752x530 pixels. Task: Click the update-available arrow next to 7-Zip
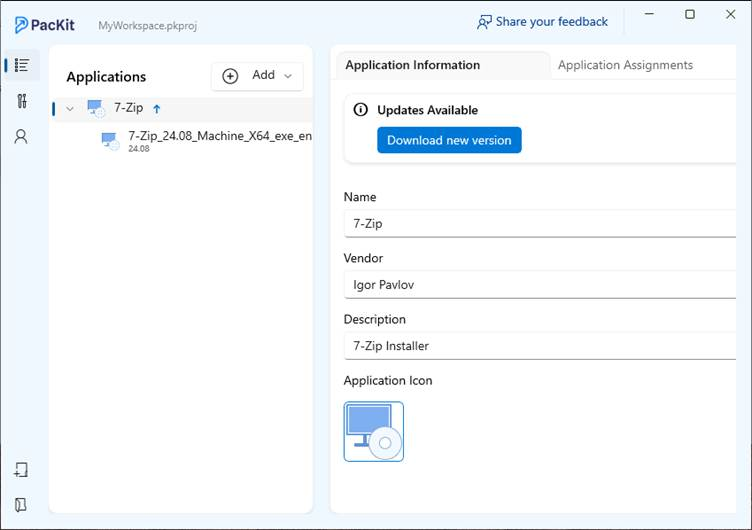157,109
